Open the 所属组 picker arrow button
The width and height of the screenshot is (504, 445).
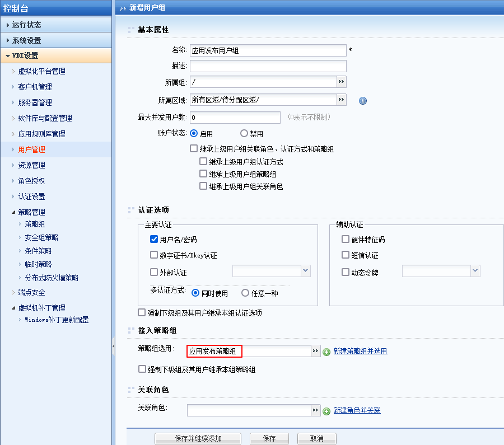coord(341,82)
